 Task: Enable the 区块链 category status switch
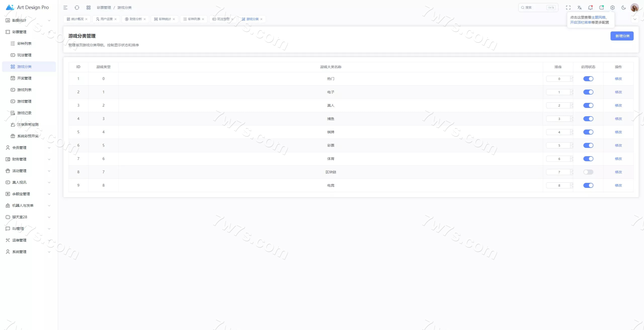[x=588, y=172]
